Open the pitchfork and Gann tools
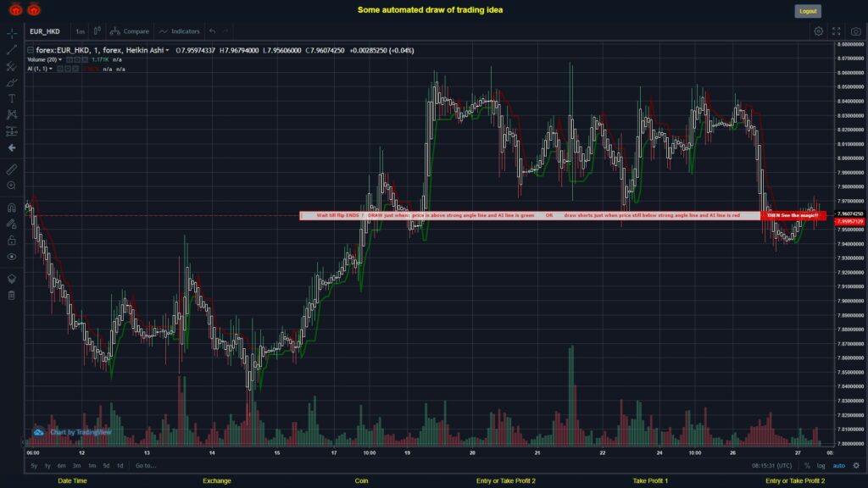 [x=12, y=66]
